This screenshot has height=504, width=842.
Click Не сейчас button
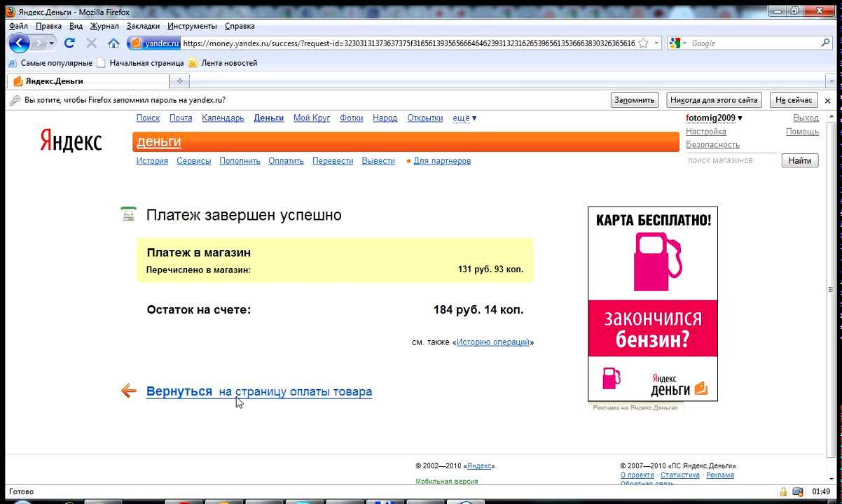794,100
